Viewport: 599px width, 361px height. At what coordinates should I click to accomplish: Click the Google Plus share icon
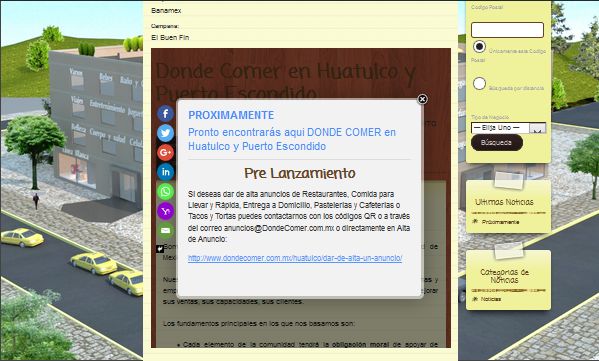165,152
